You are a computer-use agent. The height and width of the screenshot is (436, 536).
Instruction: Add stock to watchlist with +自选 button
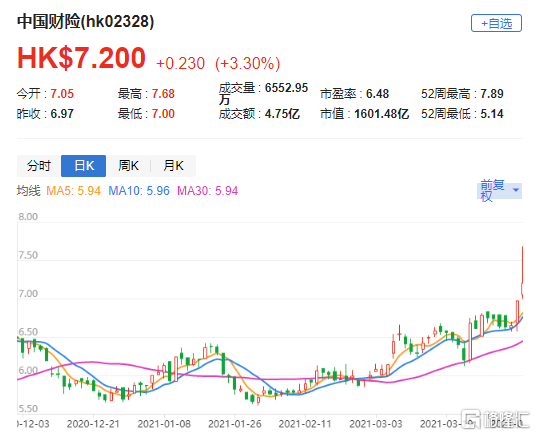[x=496, y=23]
